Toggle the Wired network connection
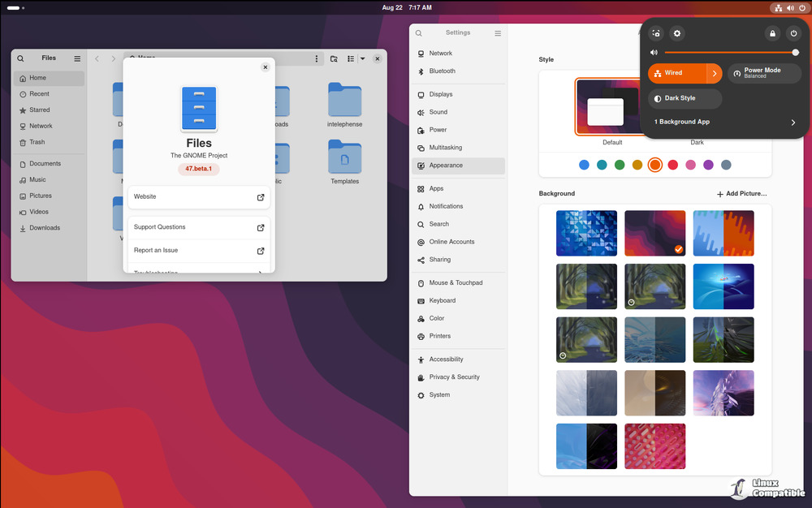 (676, 73)
